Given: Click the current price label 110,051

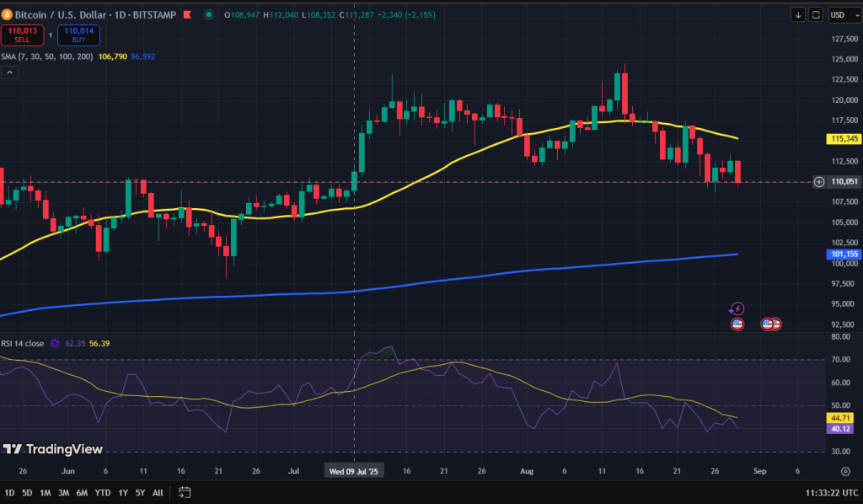Looking at the screenshot, I should pos(844,182).
